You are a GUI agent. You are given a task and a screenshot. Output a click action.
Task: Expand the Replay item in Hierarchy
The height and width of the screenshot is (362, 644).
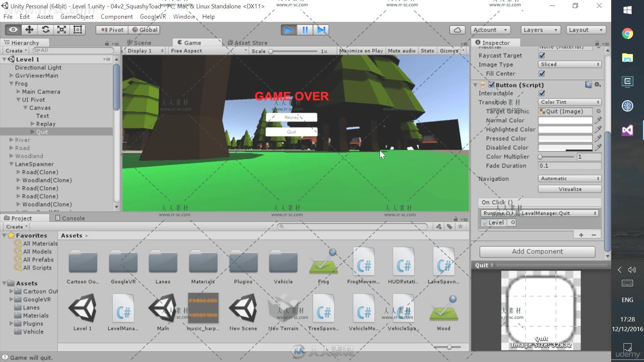33,124
